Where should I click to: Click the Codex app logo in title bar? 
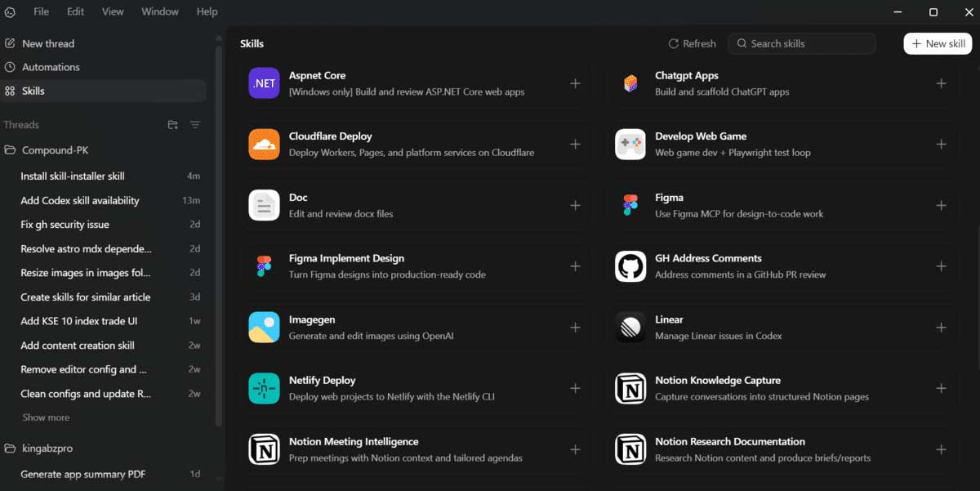coord(10,12)
